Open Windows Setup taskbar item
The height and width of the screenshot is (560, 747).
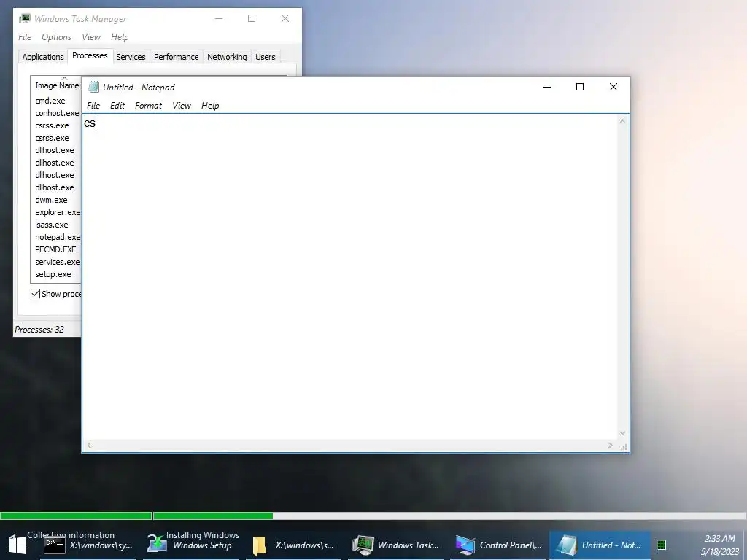click(x=193, y=545)
